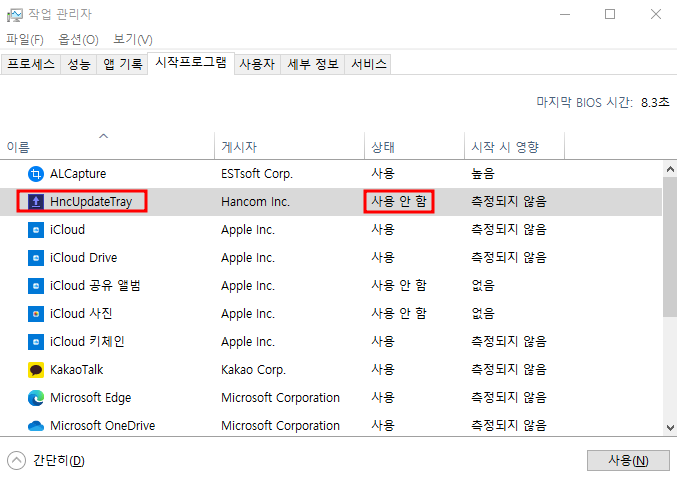The width and height of the screenshot is (677, 483).
Task: Sort by the 상태 column header
Action: pos(414,145)
